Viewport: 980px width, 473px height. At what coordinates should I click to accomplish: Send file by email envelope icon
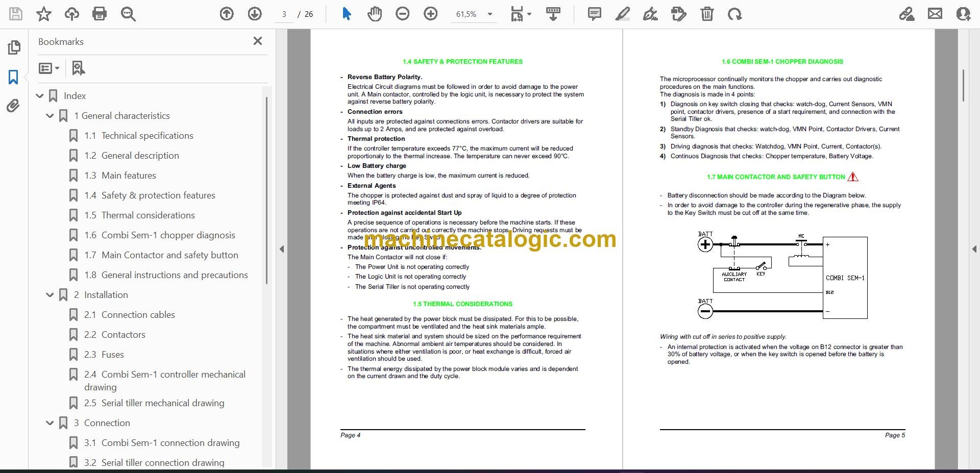click(935, 14)
